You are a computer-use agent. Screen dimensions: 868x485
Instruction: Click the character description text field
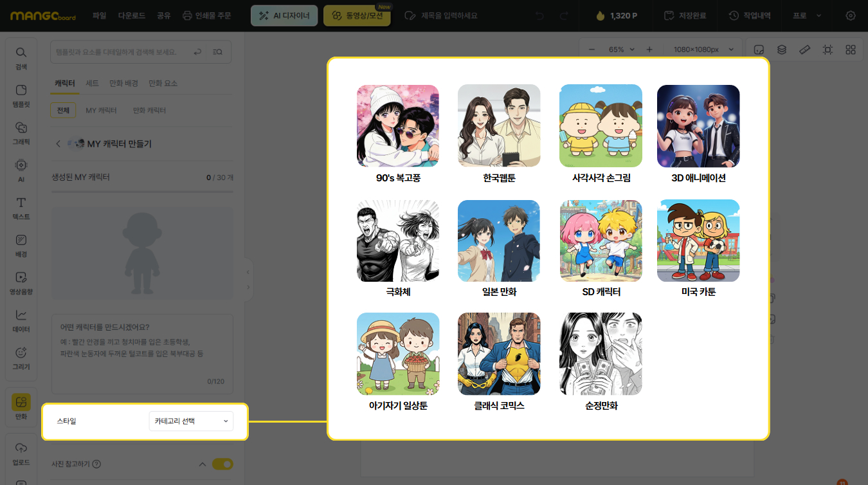(x=142, y=354)
